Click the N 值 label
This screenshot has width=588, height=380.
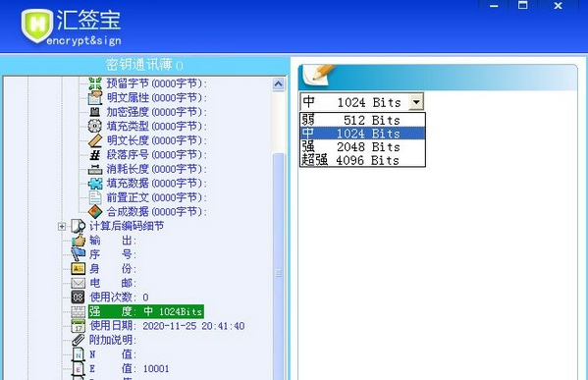coord(113,354)
